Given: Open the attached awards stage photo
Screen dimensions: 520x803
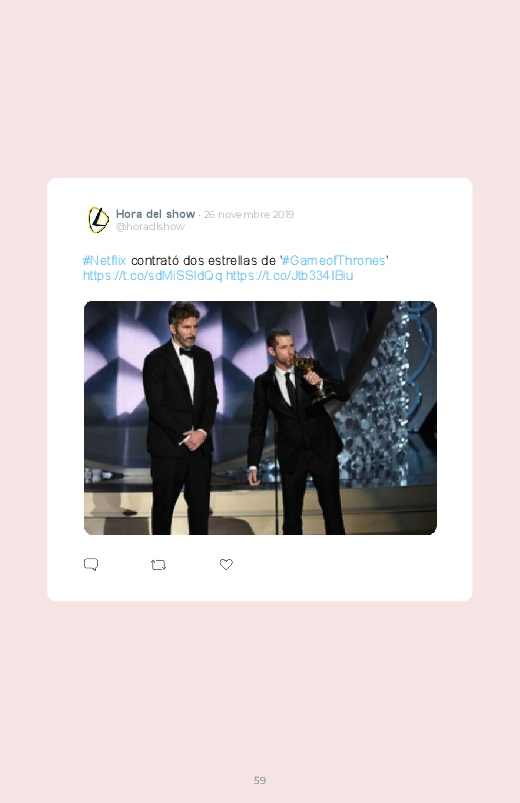Looking at the screenshot, I should 260,418.
